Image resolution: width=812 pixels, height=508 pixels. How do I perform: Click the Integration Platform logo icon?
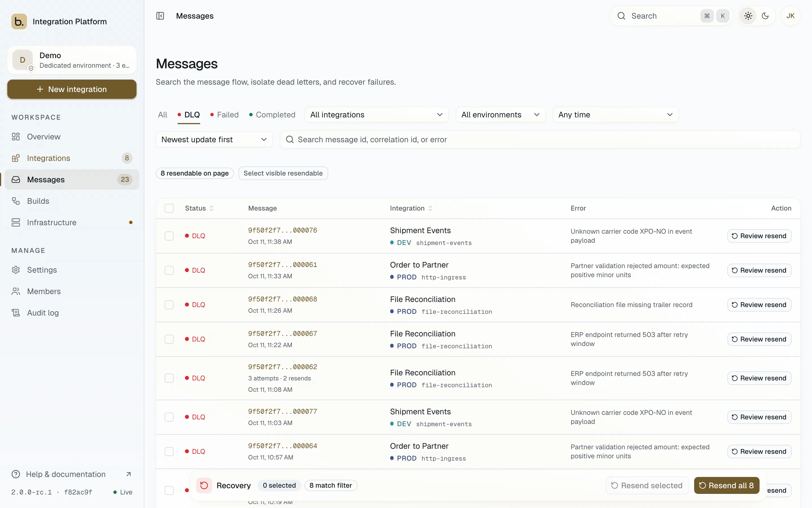click(19, 21)
